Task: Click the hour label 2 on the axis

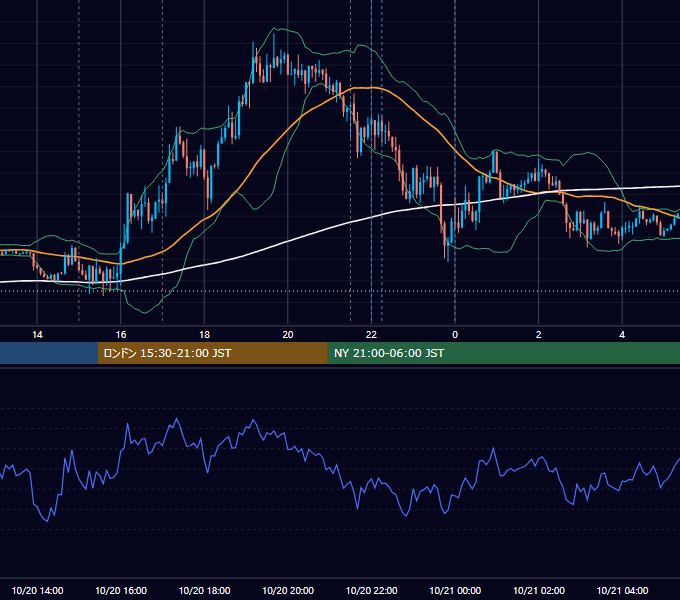Action: 539,334
